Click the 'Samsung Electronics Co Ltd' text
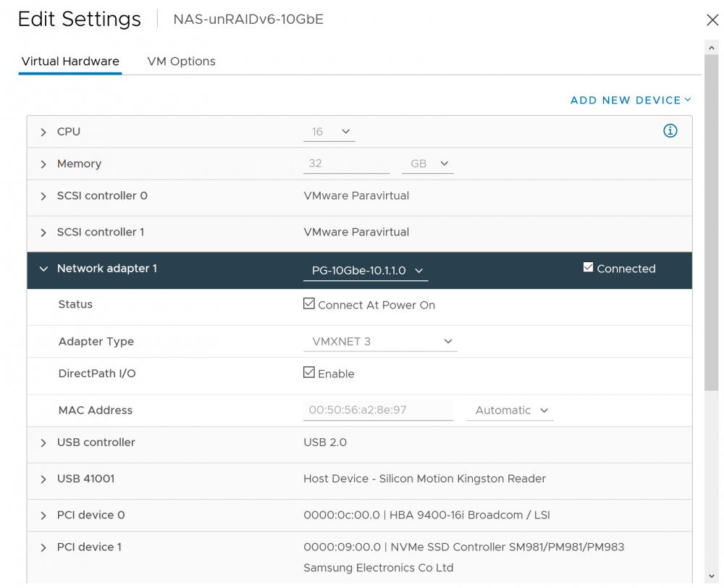This screenshot has height=588, width=724. 379,568
